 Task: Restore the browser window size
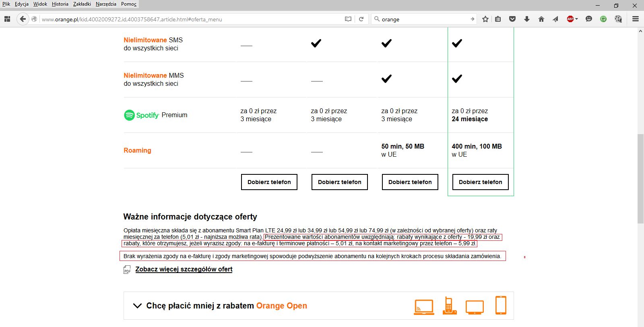click(616, 5)
